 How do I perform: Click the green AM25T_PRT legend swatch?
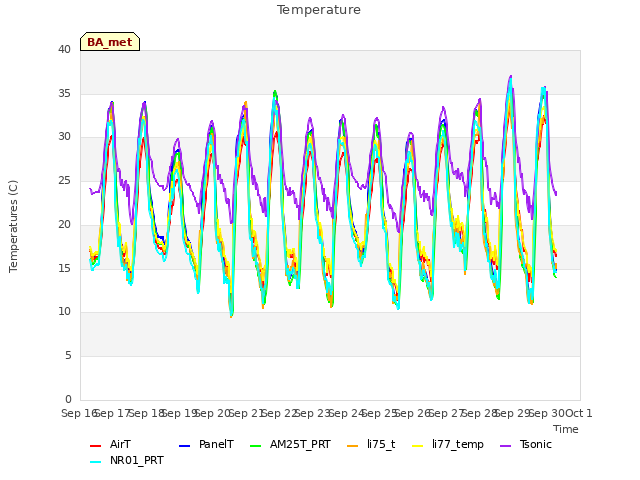[256, 446]
